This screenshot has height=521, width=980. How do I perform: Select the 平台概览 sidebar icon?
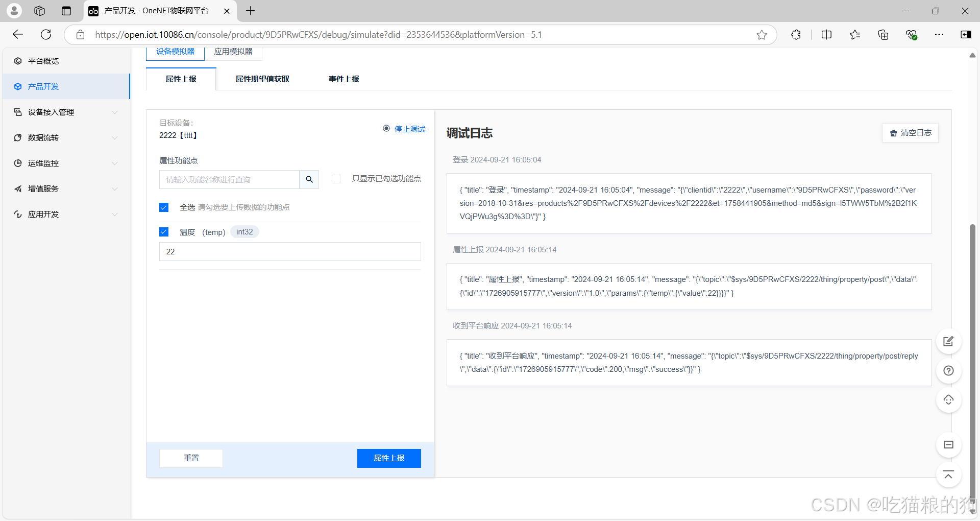pos(18,61)
